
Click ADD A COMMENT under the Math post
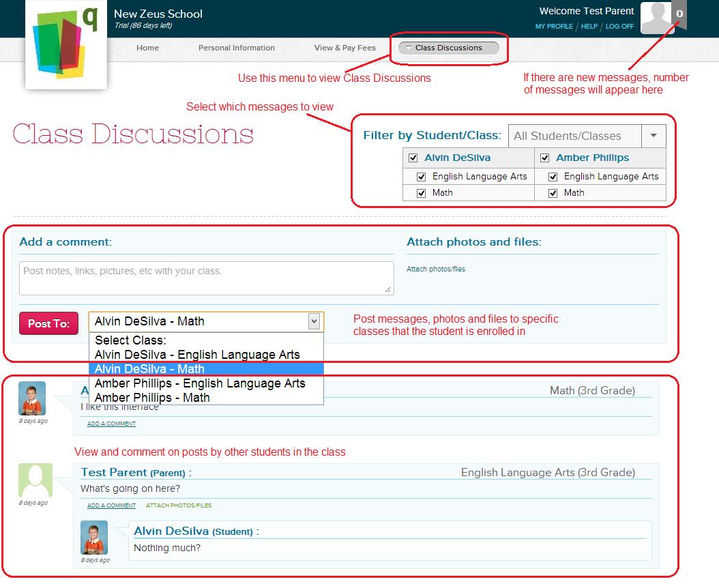coord(111,423)
